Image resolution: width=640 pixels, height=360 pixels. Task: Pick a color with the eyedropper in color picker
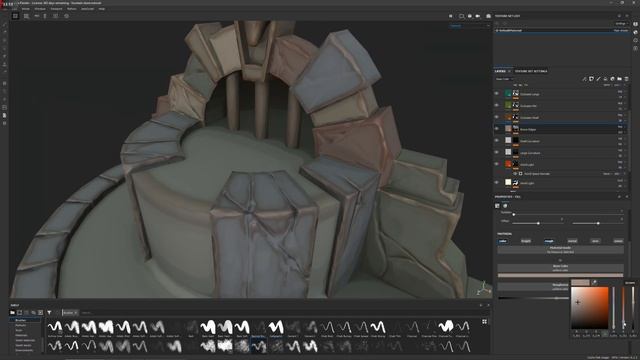coord(594,282)
